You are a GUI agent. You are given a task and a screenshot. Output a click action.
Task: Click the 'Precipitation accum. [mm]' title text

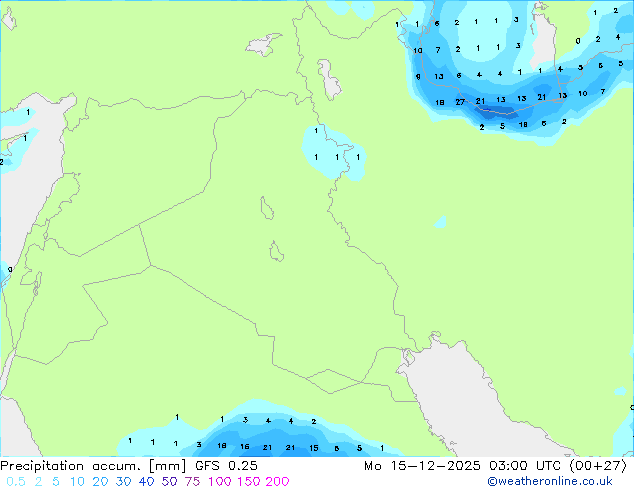point(93,466)
